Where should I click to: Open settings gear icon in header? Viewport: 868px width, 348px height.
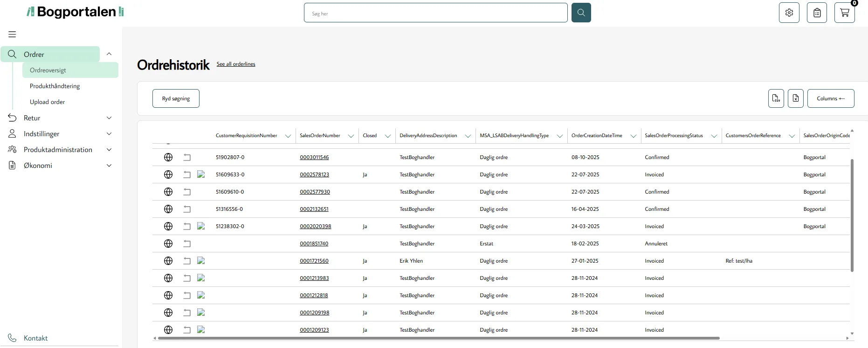pos(789,13)
